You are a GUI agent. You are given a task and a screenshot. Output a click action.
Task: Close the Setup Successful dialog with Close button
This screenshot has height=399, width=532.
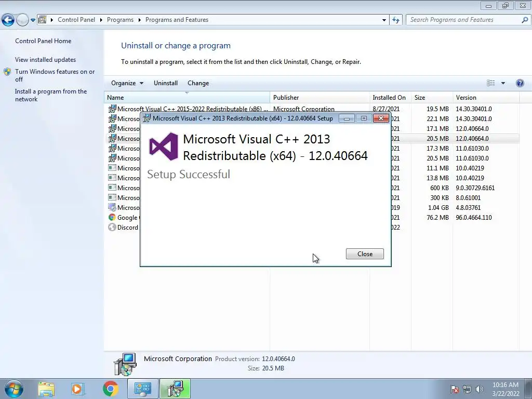point(365,254)
